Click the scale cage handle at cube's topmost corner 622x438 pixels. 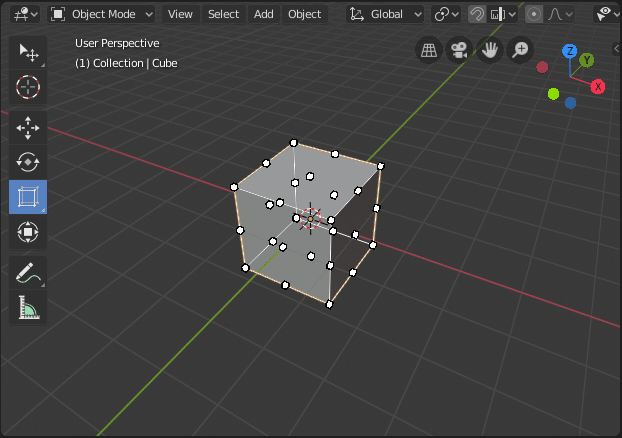click(294, 143)
